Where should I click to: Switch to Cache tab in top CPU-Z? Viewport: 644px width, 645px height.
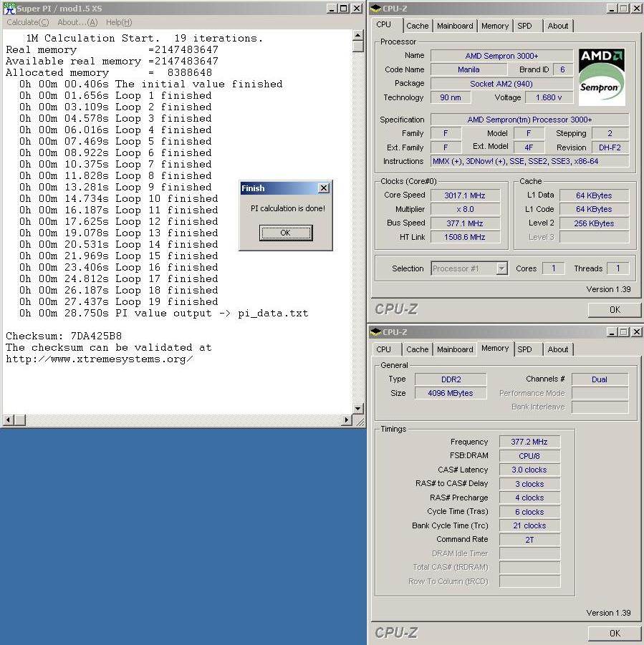(x=417, y=26)
